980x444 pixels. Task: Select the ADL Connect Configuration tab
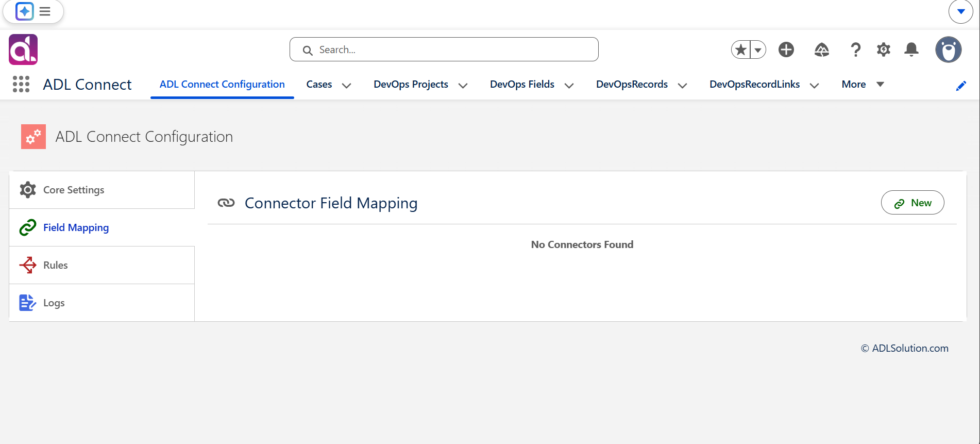click(222, 84)
